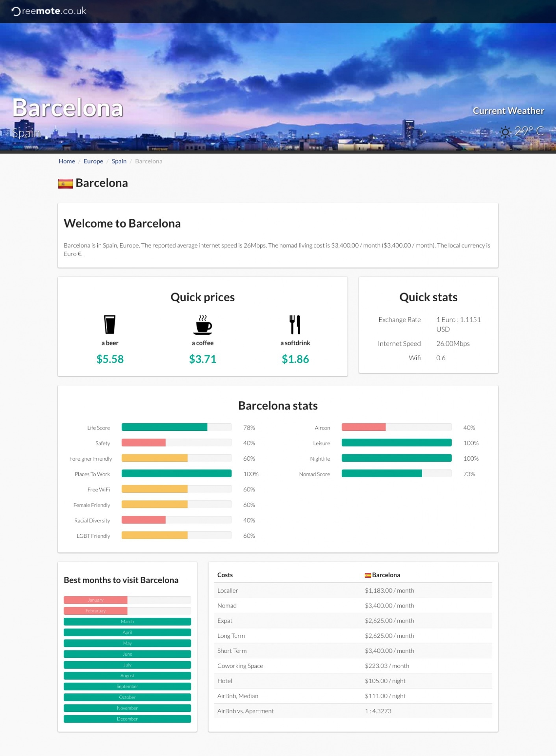
Task: Select the August month bar
Action: click(127, 676)
